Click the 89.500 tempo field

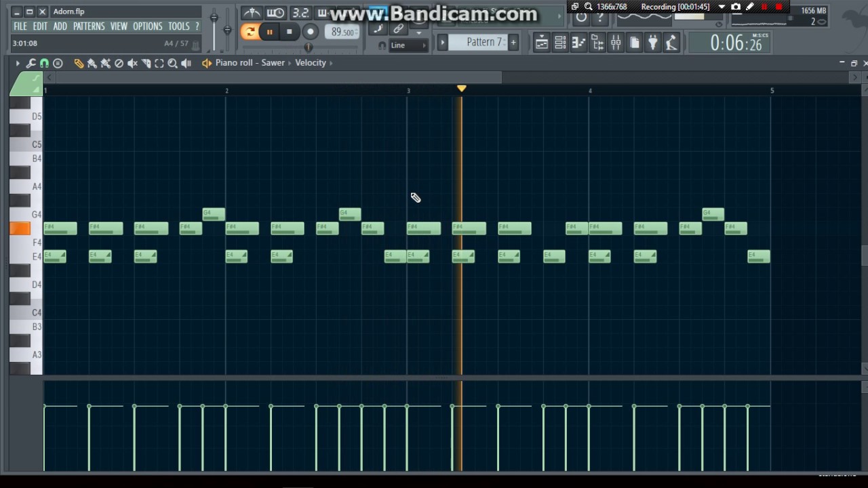342,32
